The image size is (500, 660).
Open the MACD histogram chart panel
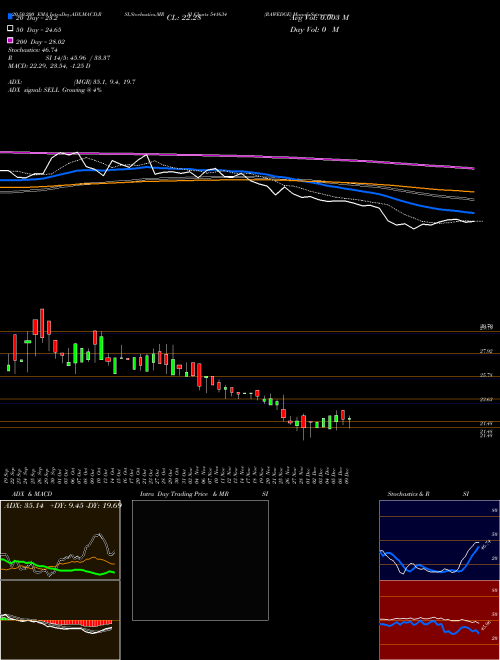pyautogui.click(x=60, y=620)
